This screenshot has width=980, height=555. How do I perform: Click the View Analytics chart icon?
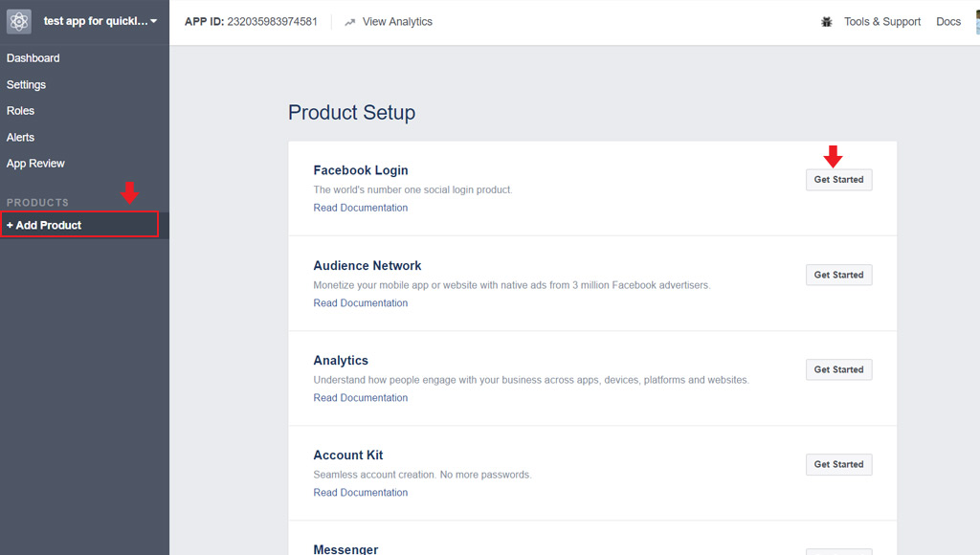click(350, 22)
